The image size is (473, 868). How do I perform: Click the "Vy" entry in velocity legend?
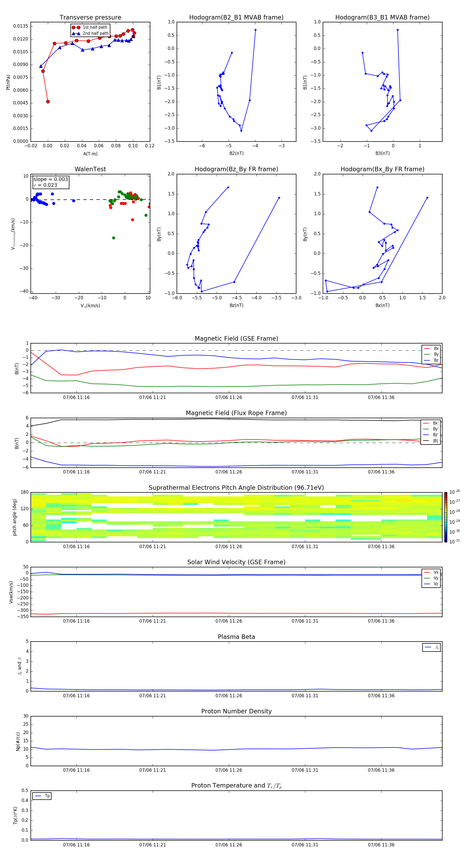coord(431,578)
